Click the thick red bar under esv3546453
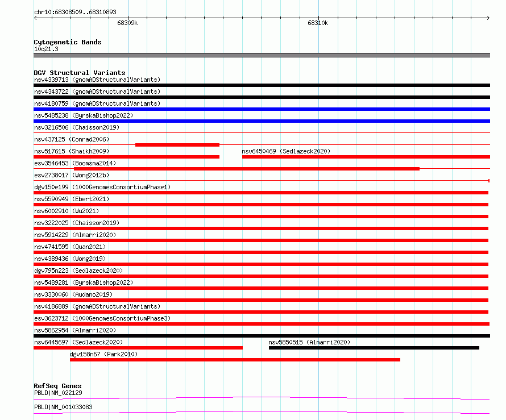Image resolution: width=506 pixels, height=420 pixels. (x=247, y=169)
